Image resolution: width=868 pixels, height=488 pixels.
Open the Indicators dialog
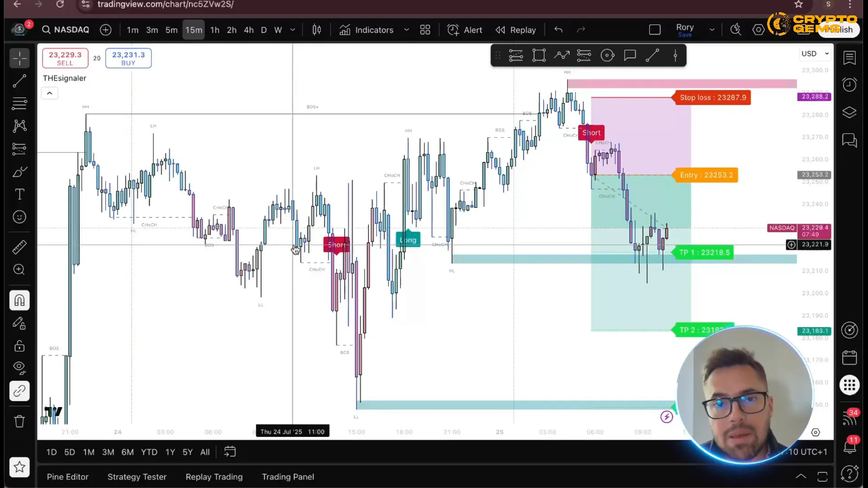pos(367,30)
